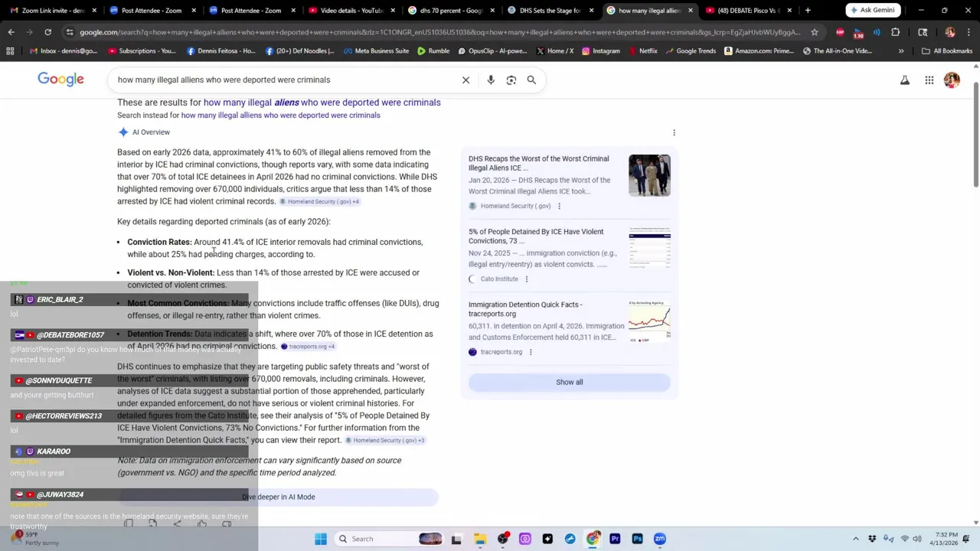Screen dimensions: 980x551
Task: Show all AI Overview sources
Action: 569,382
